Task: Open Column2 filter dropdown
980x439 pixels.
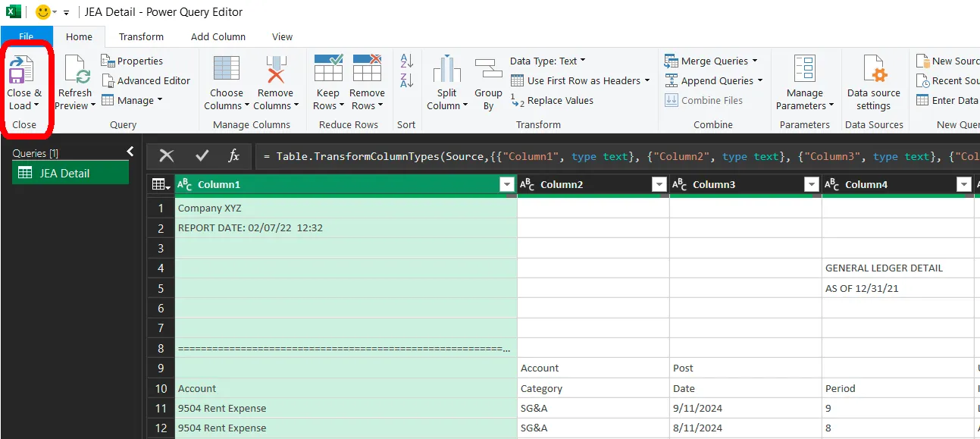Action: (659, 184)
